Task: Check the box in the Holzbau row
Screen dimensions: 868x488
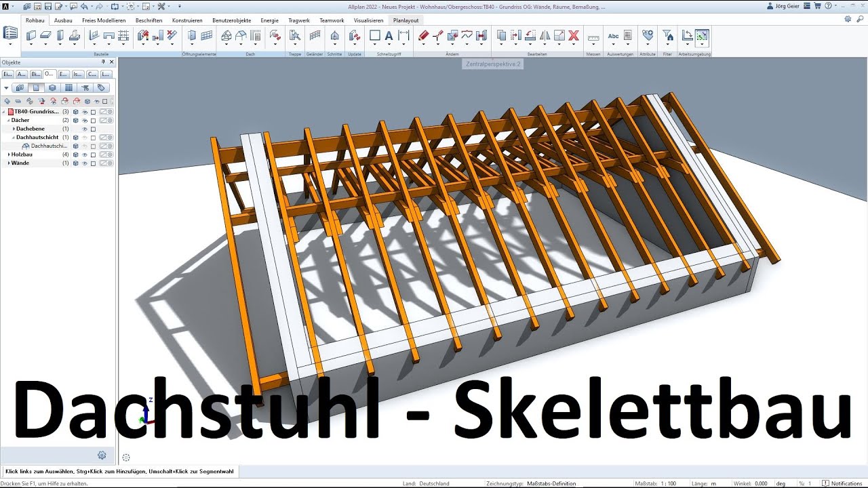Action: [93, 155]
